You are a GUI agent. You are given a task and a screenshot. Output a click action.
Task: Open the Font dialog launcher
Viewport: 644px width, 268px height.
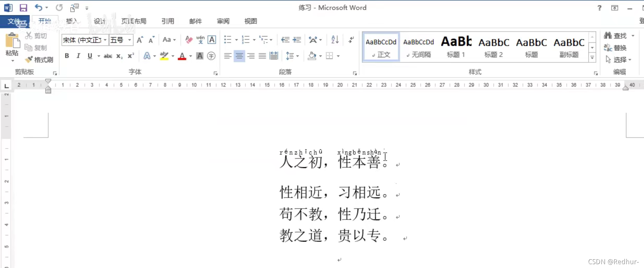(x=216, y=73)
